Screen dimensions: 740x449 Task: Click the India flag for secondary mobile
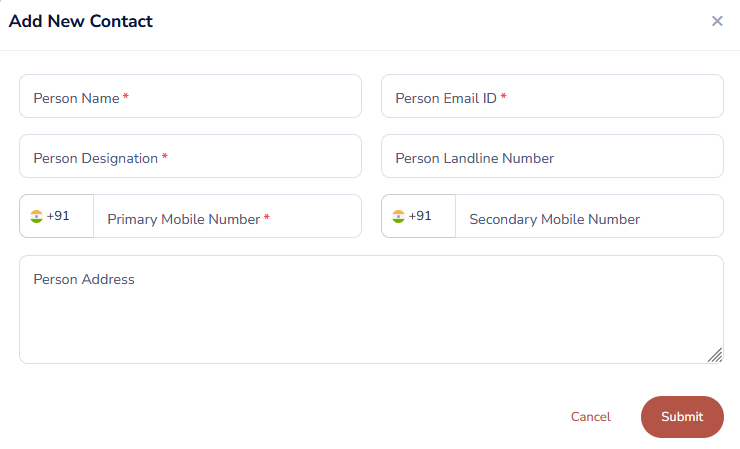398,216
